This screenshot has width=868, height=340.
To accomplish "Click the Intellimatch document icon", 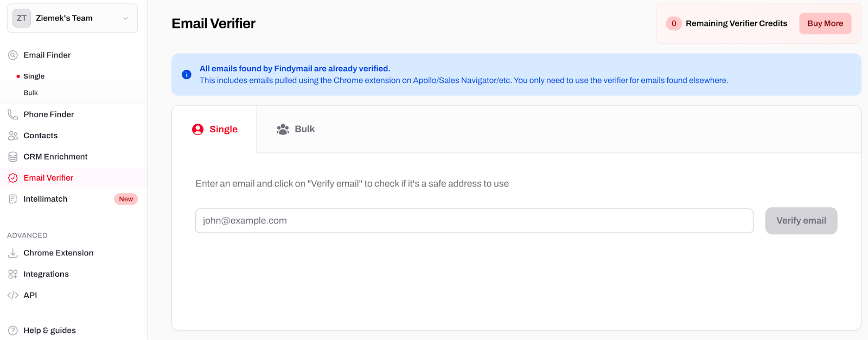I will pos(13,199).
